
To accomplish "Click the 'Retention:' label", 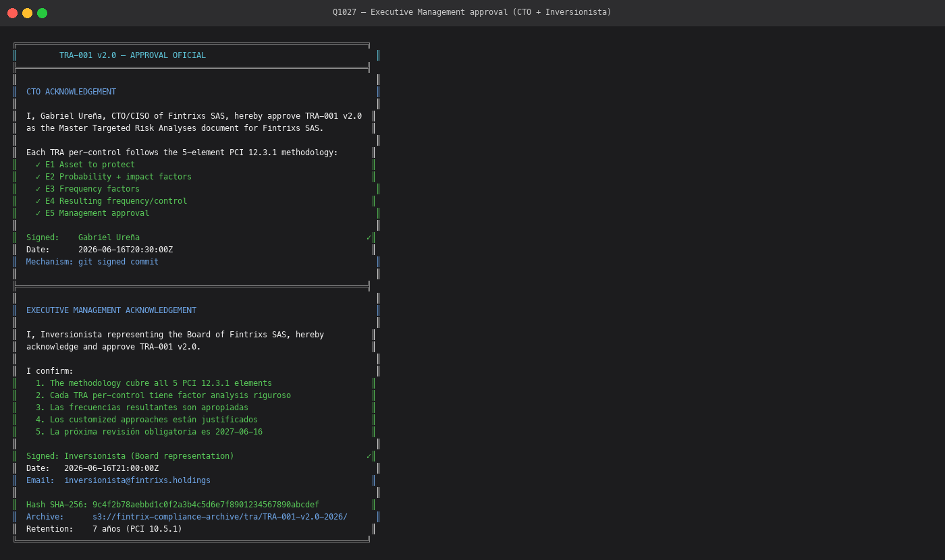I will [x=50, y=529].
